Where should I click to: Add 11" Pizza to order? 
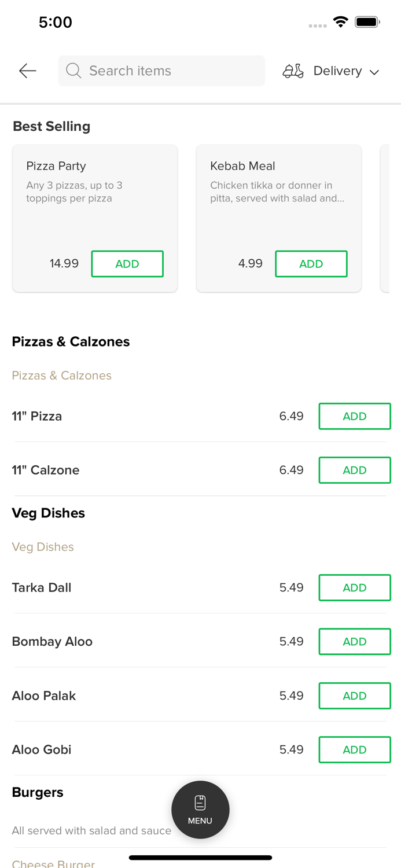click(355, 416)
